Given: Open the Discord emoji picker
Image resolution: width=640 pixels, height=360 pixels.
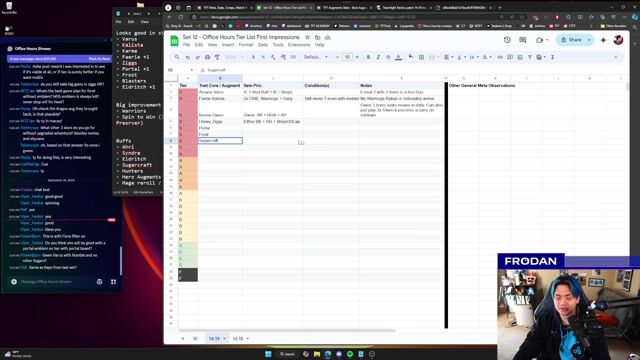Looking at the screenshot, I should tap(99, 282).
